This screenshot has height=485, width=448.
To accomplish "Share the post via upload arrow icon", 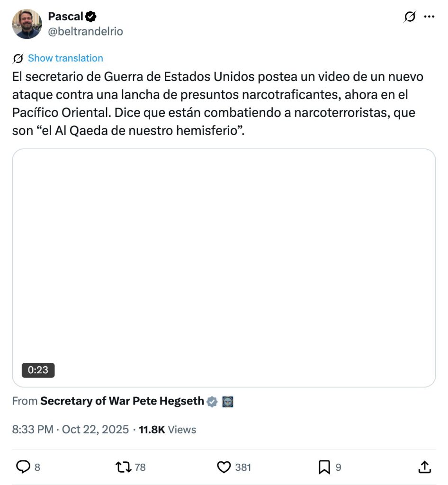I will pyautogui.click(x=425, y=467).
